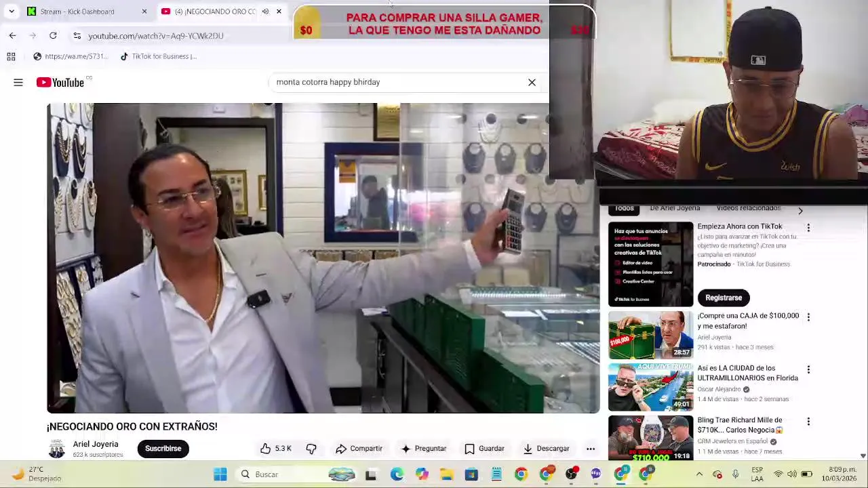Click the main video player
Screen dimensions: 868x488
323,258
